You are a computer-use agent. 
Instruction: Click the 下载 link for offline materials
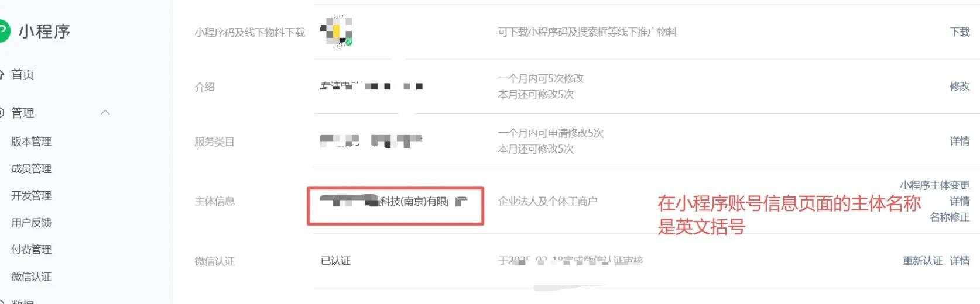[x=960, y=32]
